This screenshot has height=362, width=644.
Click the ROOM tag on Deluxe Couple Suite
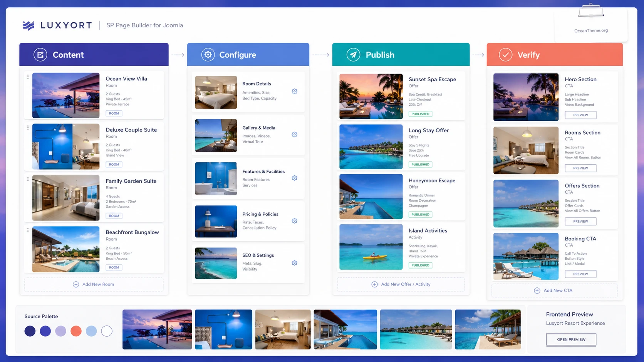click(114, 164)
